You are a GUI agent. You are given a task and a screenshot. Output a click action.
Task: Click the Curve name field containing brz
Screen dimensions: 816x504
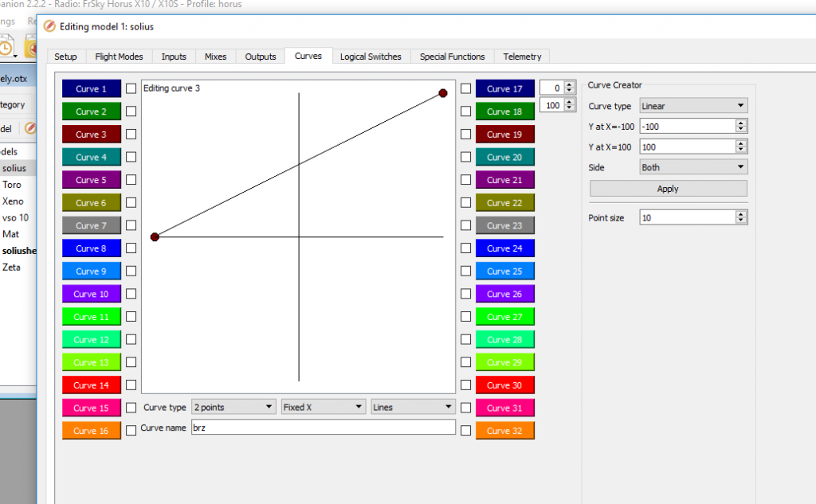click(323, 428)
